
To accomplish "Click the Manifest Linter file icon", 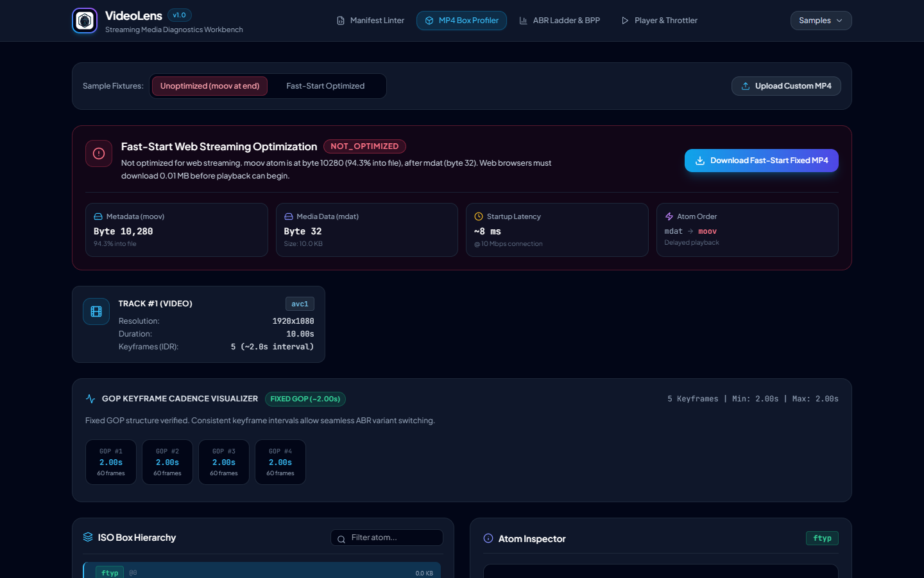I will click(x=341, y=21).
